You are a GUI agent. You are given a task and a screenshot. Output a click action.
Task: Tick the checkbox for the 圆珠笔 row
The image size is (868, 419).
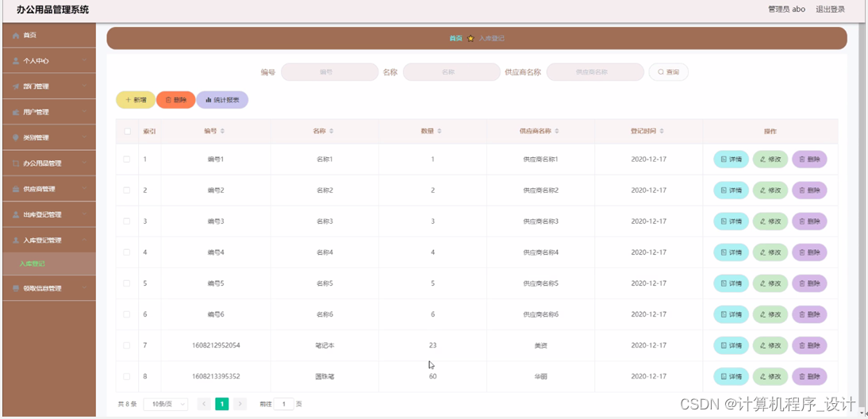(127, 376)
